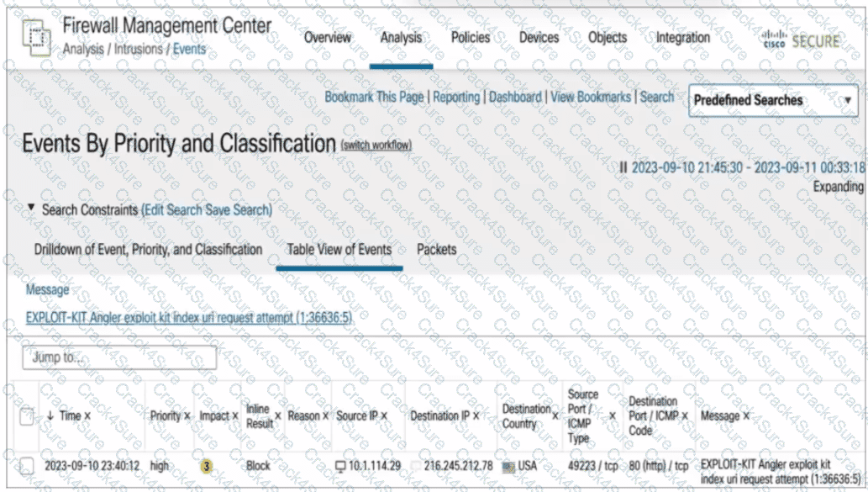Open the Analysis menu
Screen dimensions: 868x492
(402, 38)
